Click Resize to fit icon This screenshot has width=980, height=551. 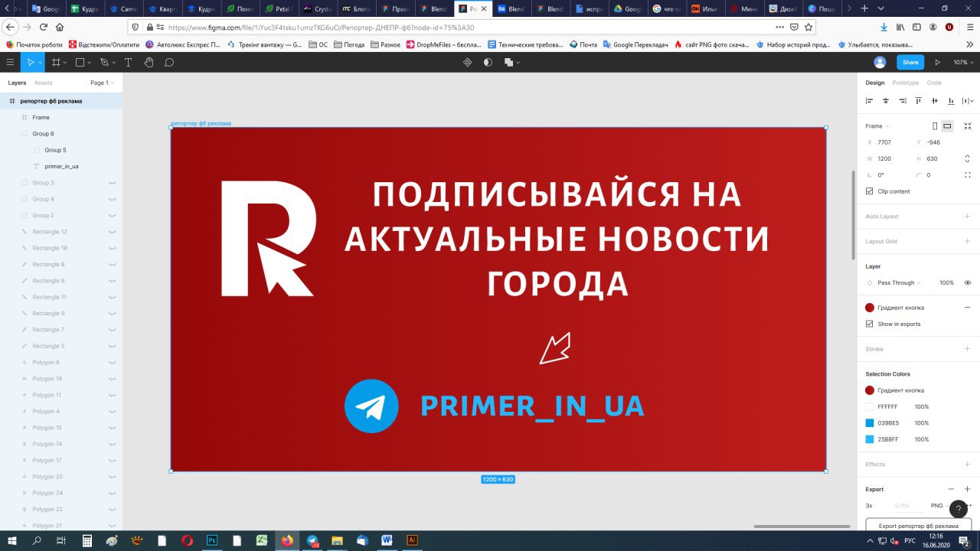(968, 126)
